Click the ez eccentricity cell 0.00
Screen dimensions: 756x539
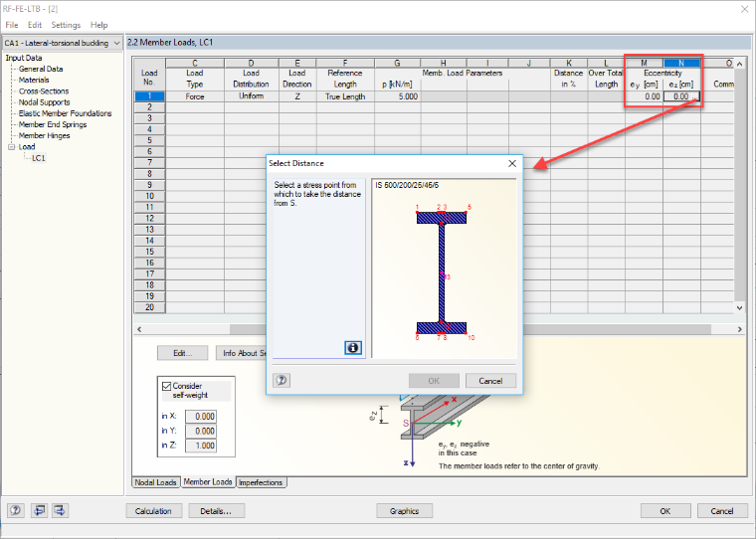click(681, 96)
